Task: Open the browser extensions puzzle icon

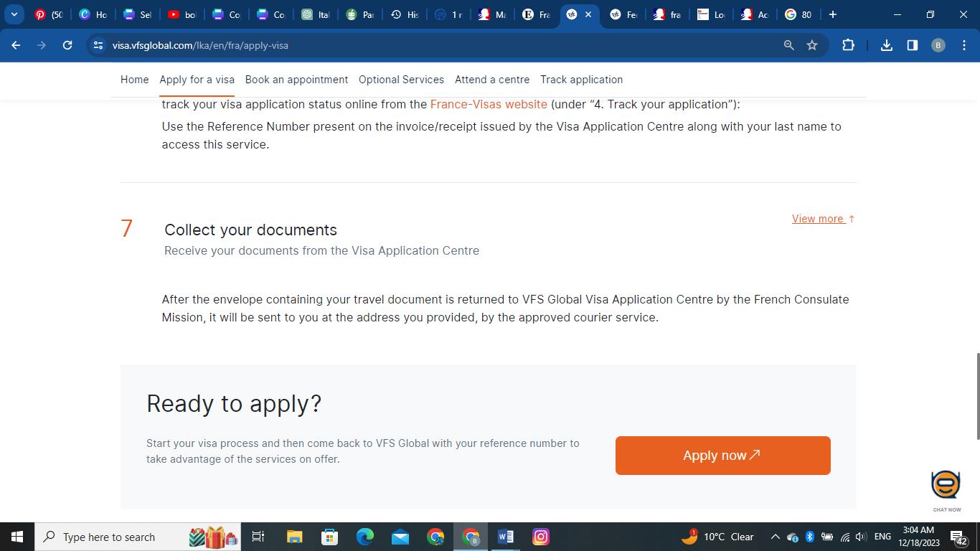Action: 848,45
